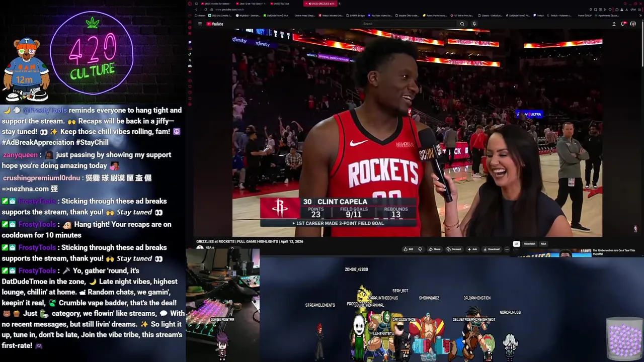Image resolution: width=644 pixels, height=362 pixels.
Task: Open the YouTube notifications bell
Action: point(623,24)
